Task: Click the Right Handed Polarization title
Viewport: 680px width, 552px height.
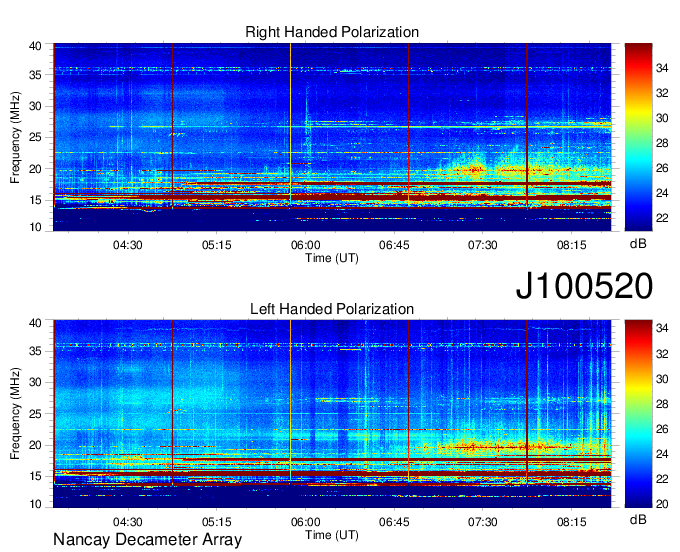Action: click(x=332, y=32)
